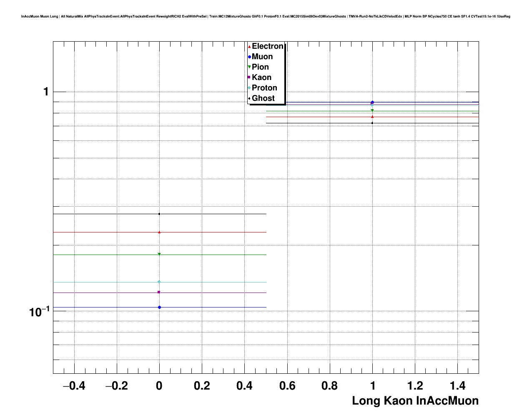This screenshot has height=415, width=532.
Task: Select the red Electron data point at x=1
Action: (x=372, y=117)
